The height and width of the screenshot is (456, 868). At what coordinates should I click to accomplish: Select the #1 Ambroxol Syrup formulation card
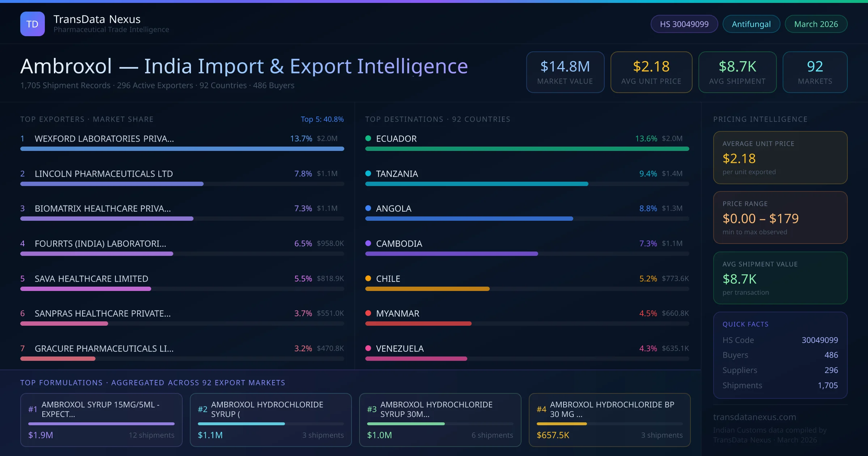101,420
